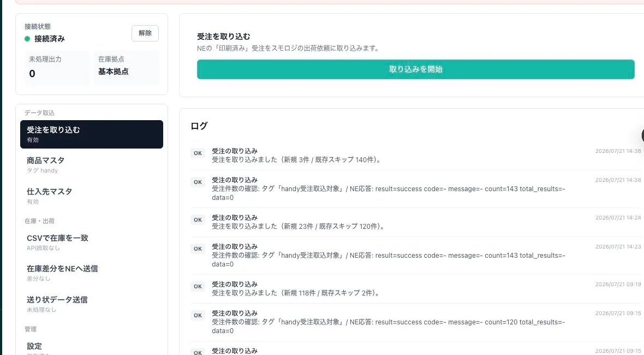The width and height of the screenshot is (644, 355).
Task: Click the ログ section heading
Action: point(199,126)
